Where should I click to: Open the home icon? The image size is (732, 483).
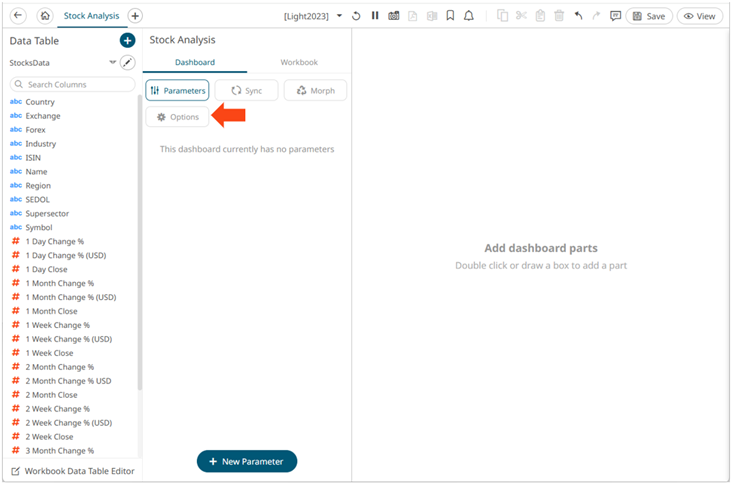coord(45,15)
